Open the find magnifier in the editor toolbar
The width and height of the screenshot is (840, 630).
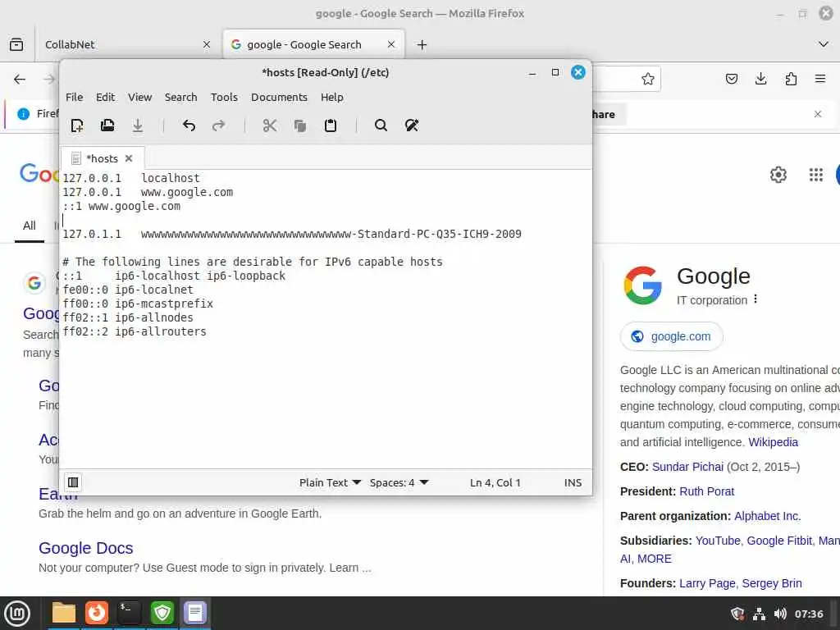tap(381, 126)
